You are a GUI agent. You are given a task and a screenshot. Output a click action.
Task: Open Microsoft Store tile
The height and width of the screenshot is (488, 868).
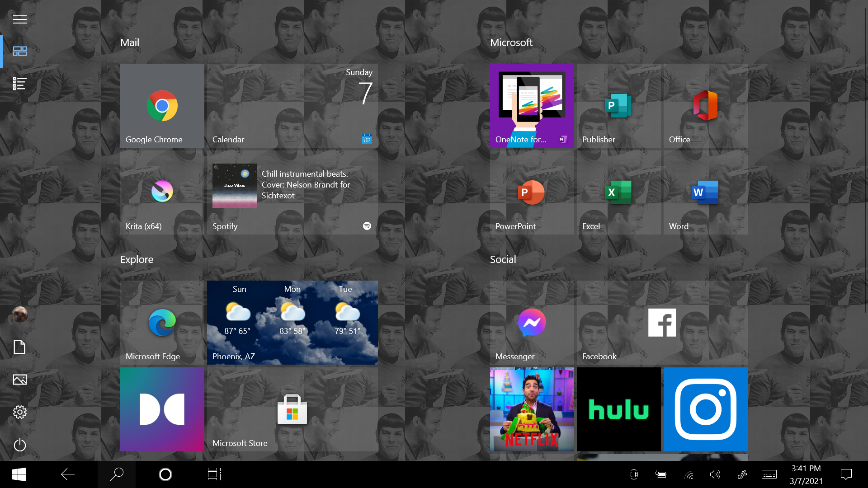(292, 409)
